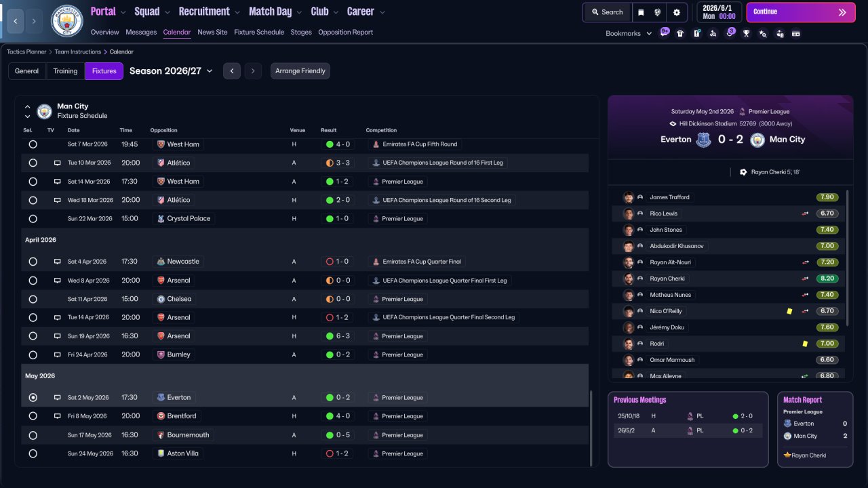Viewport: 868px width, 488px height.
Task: Open the Team Instructions breadcrumb link
Action: point(78,52)
